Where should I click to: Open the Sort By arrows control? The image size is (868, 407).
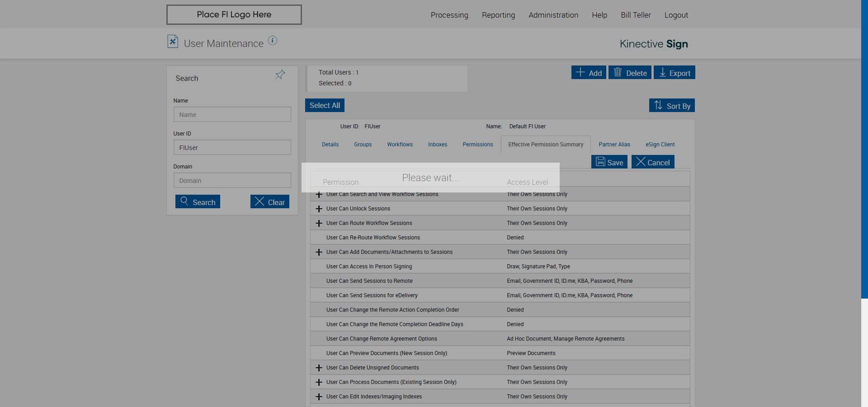[672, 106]
